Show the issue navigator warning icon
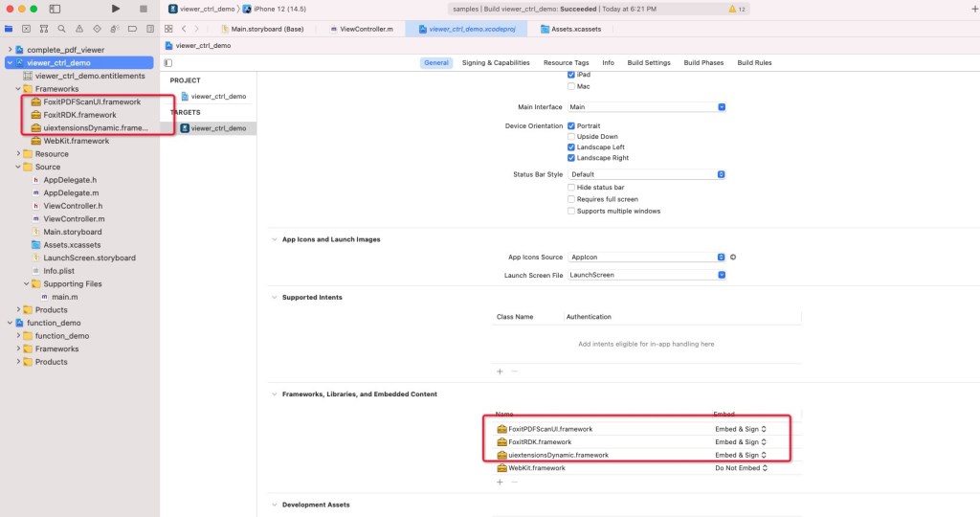The height and width of the screenshot is (517, 980). click(79, 29)
